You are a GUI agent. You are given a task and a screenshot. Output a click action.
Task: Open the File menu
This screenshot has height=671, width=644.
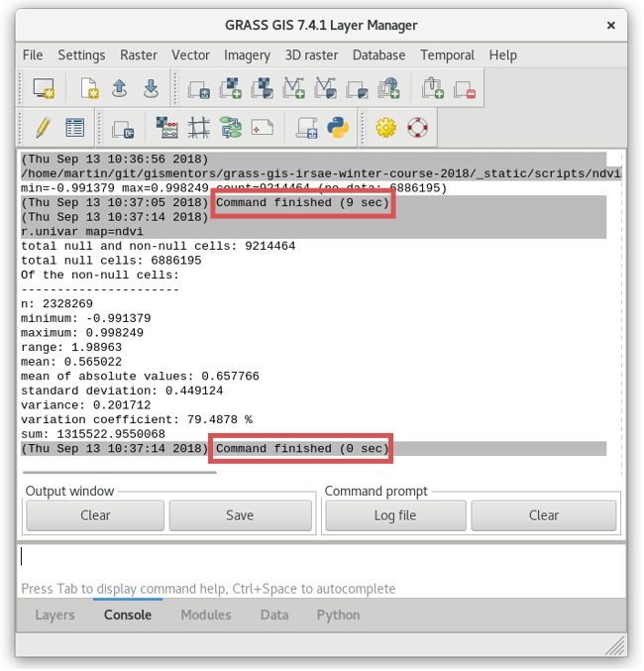click(x=33, y=56)
